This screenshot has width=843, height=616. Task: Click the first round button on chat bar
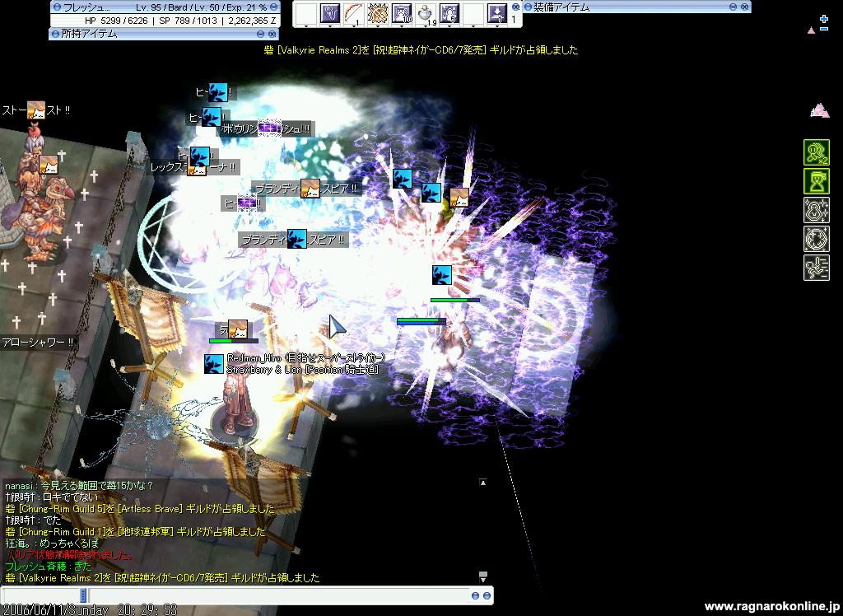pos(475,595)
